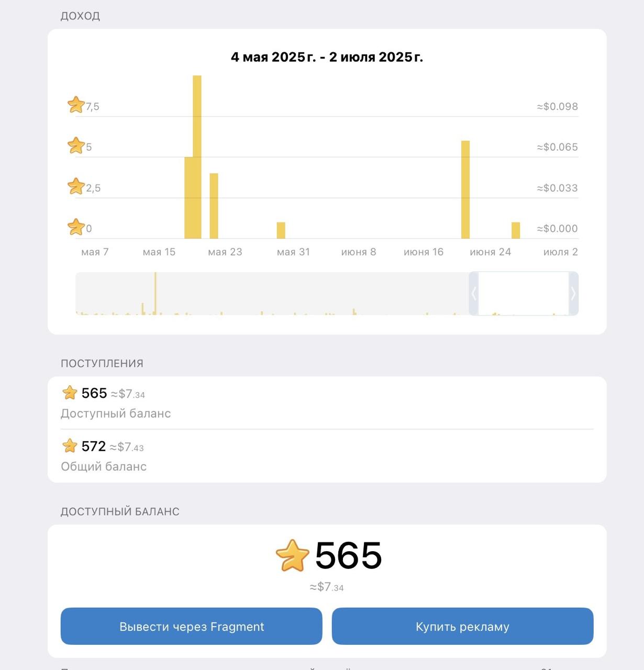Click the star icon beside 0 axis label

pyautogui.click(x=76, y=227)
